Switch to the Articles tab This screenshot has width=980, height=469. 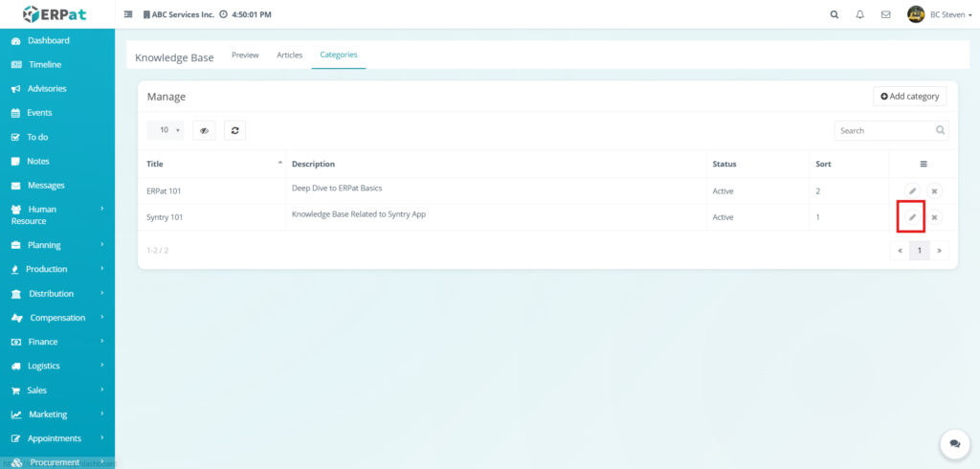pyautogui.click(x=289, y=56)
